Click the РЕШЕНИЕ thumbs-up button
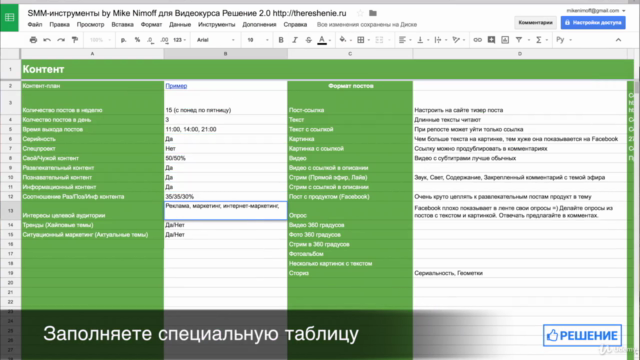 click(x=582, y=336)
